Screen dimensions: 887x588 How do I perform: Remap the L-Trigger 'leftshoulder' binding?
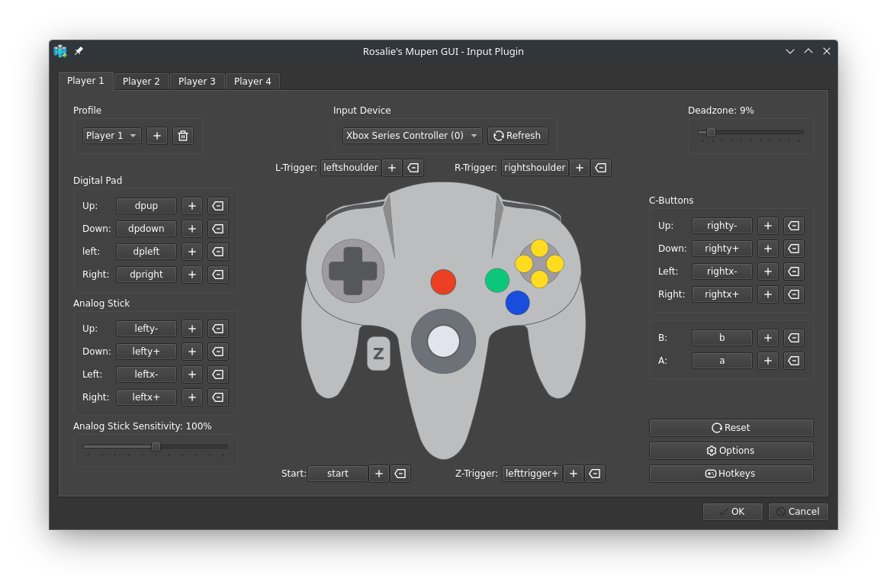[x=351, y=168]
